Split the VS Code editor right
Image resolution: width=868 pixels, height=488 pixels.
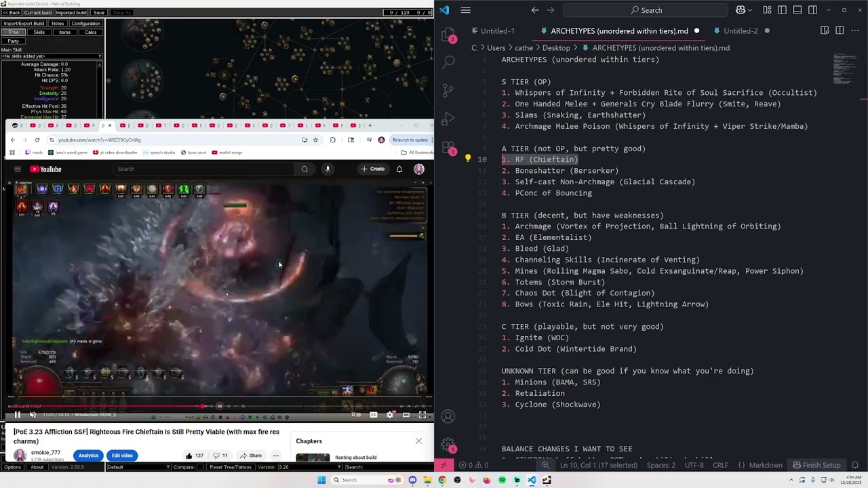840,30
